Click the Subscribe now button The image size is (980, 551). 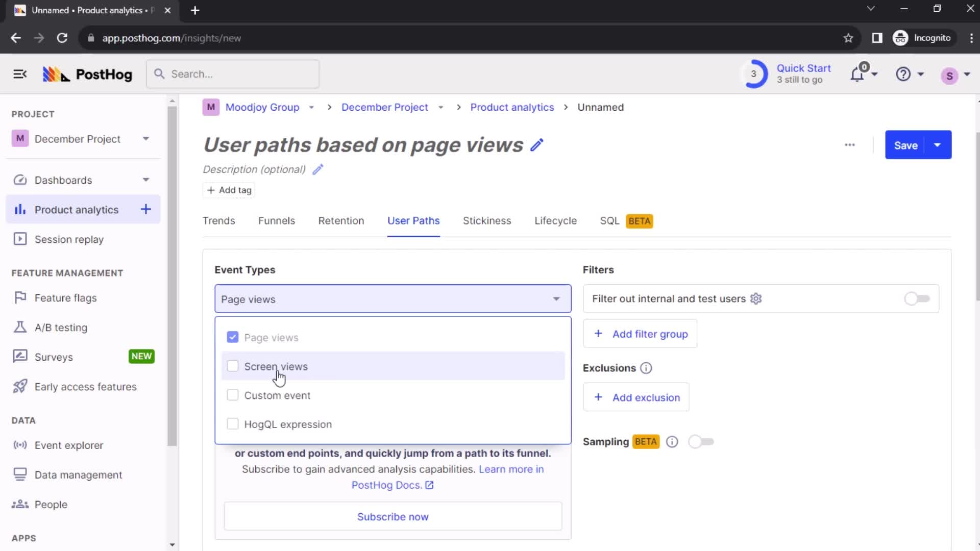coord(393,517)
